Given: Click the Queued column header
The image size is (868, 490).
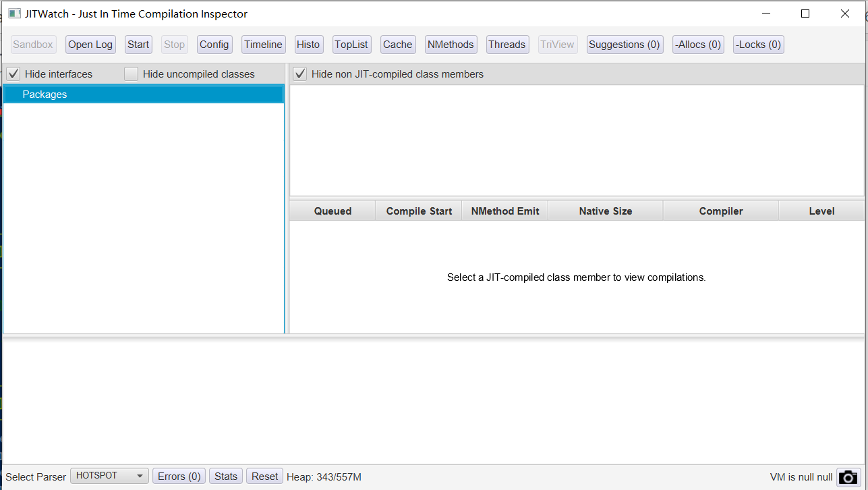Looking at the screenshot, I should coord(332,211).
